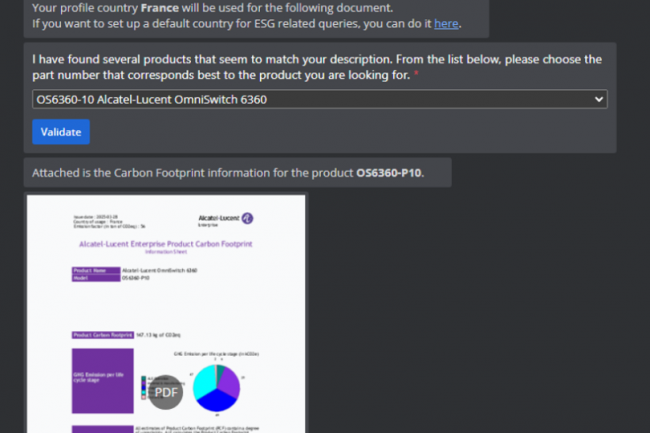Click the round PDF badge icon
Viewport: 650px width, 433px height.
coord(165,391)
